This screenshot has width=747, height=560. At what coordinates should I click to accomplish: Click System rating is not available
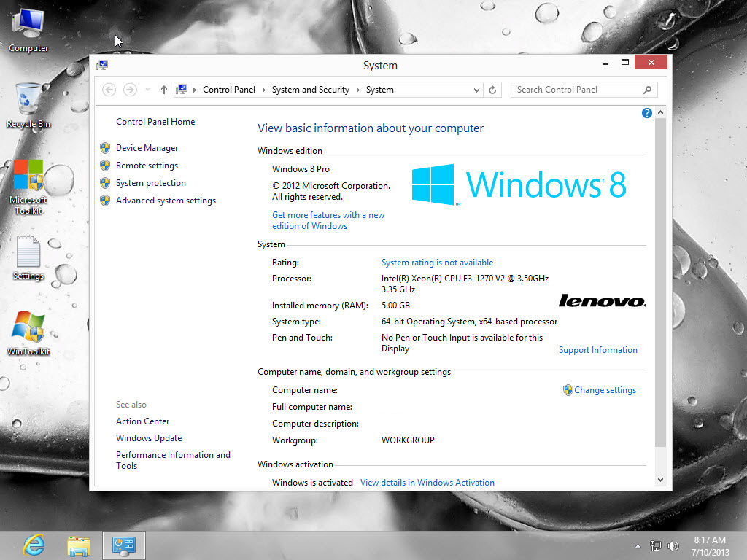438,262
